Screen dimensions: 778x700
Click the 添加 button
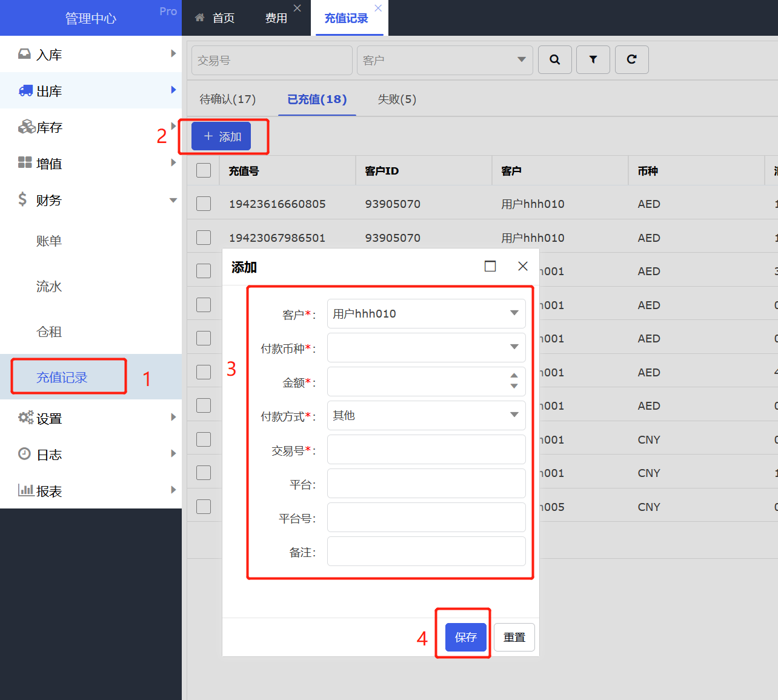[x=221, y=136]
